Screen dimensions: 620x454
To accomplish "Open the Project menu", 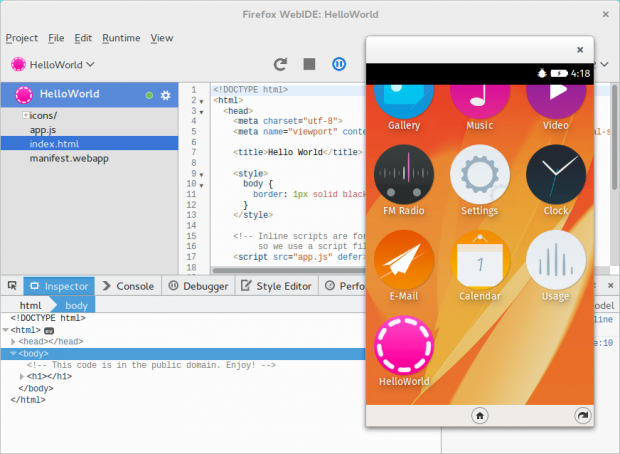I will 22,38.
